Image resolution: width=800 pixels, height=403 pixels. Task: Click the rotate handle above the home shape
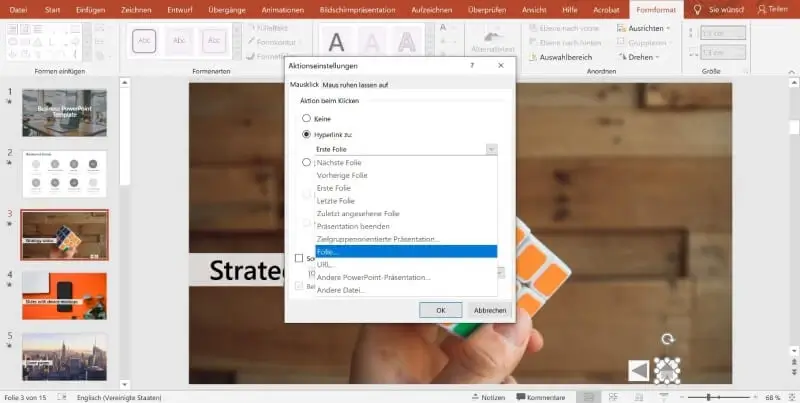[x=667, y=340]
